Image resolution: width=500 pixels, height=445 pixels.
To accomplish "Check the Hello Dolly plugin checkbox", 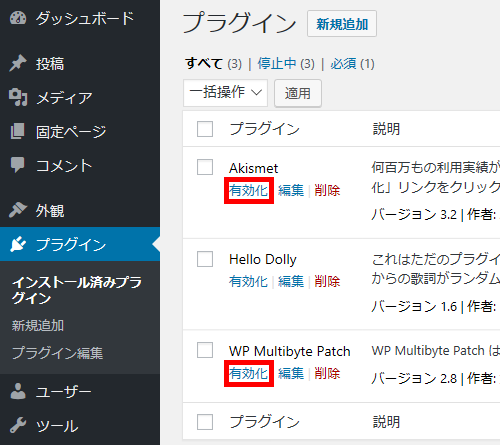I will 205,259.
